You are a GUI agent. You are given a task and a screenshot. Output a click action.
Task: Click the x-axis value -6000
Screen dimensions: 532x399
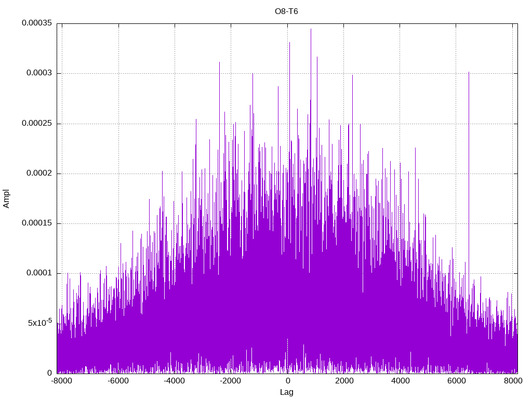(118, 381)
